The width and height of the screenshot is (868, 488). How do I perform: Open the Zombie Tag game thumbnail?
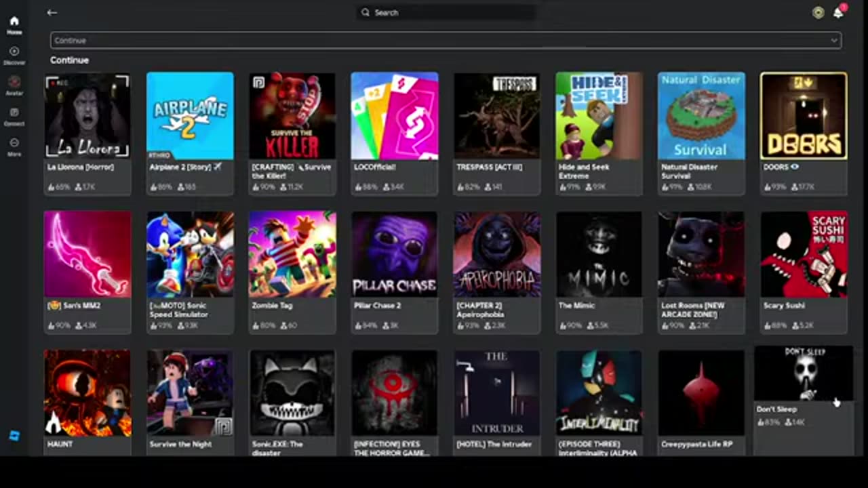pos(292,254)
